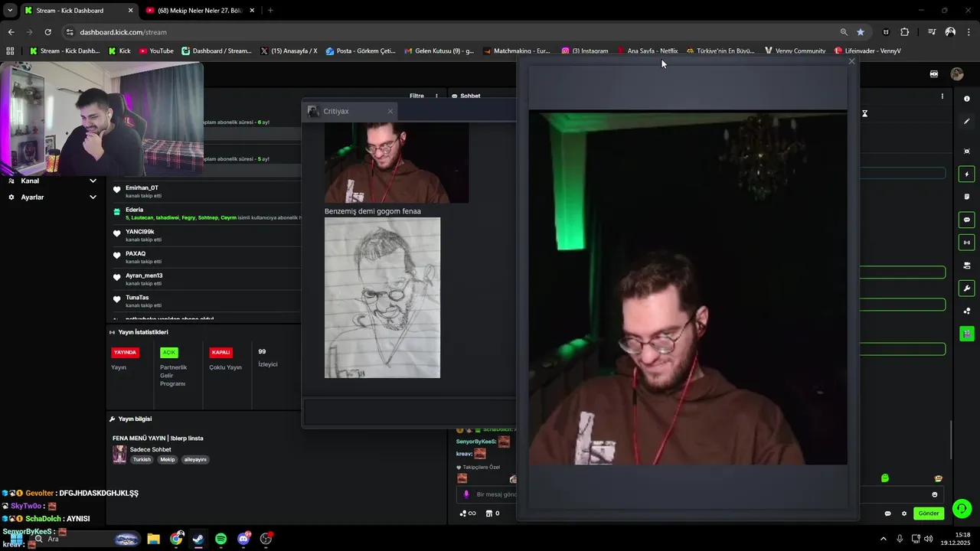
Task: Open the Venny Community bookmark
Action: pos(795,51)
